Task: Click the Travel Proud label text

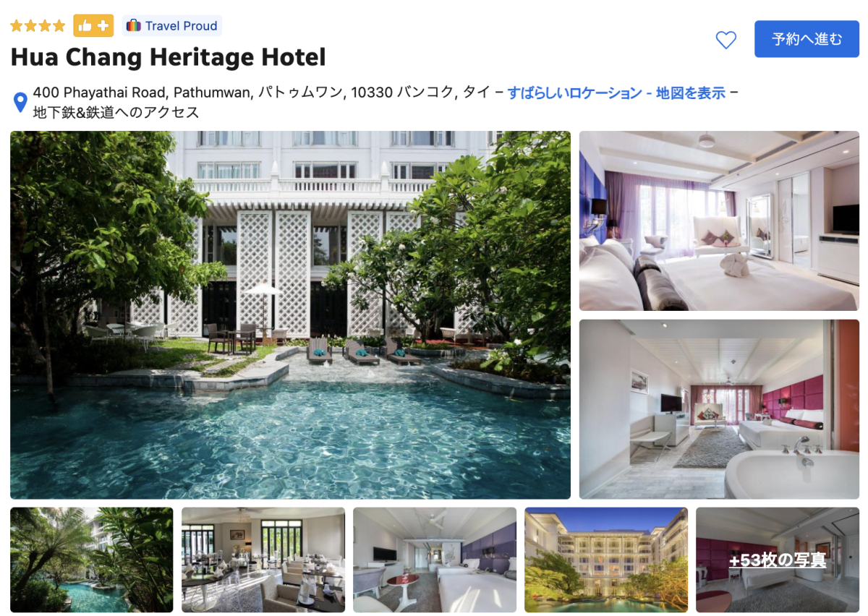Action: tap(181, 26)
